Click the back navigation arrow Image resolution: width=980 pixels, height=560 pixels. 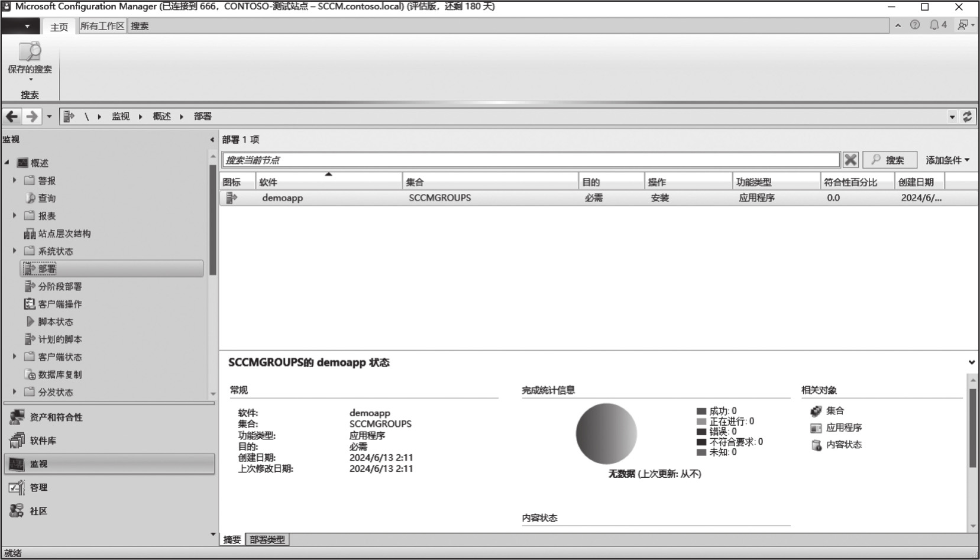(x=12, y=116)
